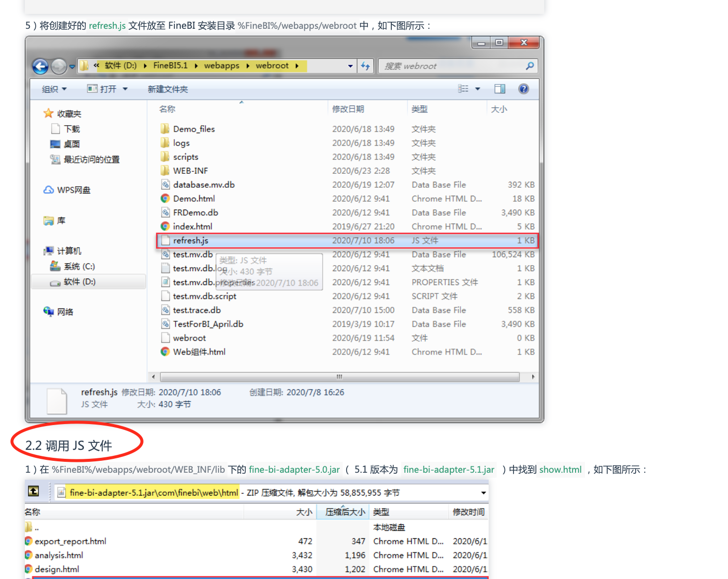Sort ZIP list by 修改时间 column
The image size is (728, 579).
[469, 512]
